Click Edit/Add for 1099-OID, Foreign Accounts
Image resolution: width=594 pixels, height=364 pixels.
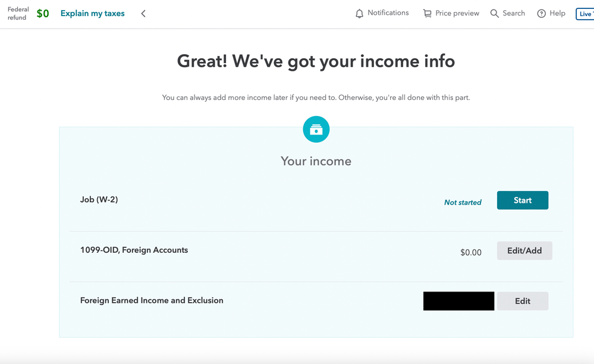[524, 250]
